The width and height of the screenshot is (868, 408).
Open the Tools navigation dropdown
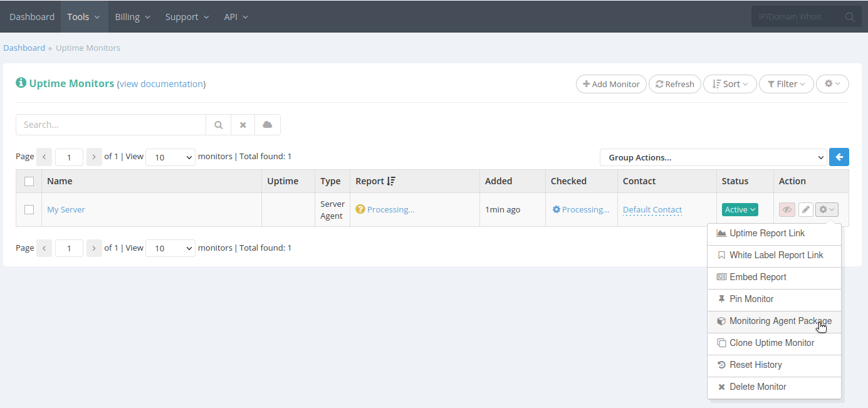84,17
